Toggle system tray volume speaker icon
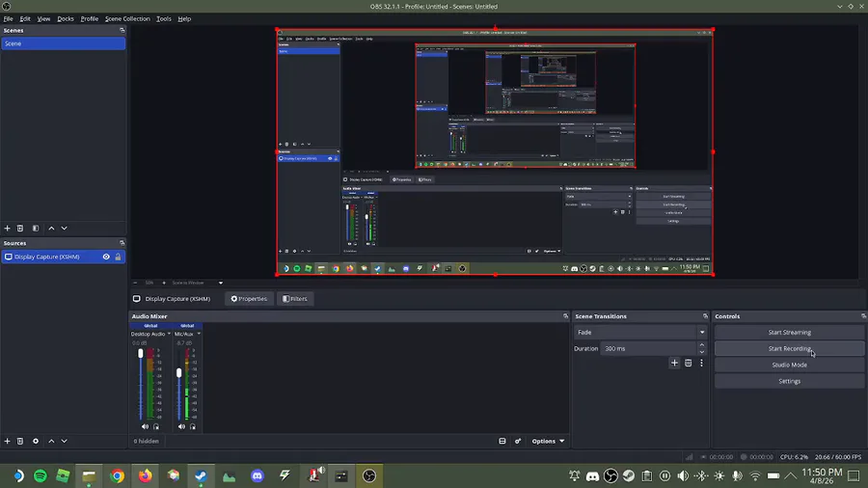 coord(683,475)
